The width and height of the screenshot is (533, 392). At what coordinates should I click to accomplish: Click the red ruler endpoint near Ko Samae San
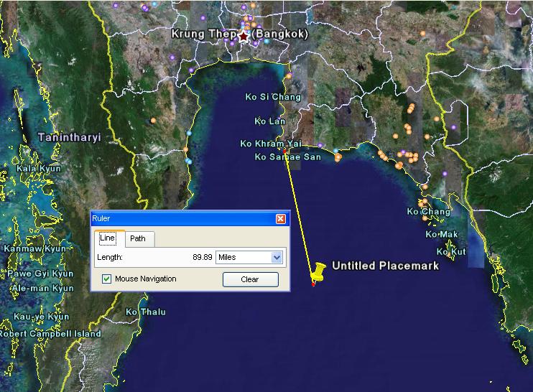[285, 152]
